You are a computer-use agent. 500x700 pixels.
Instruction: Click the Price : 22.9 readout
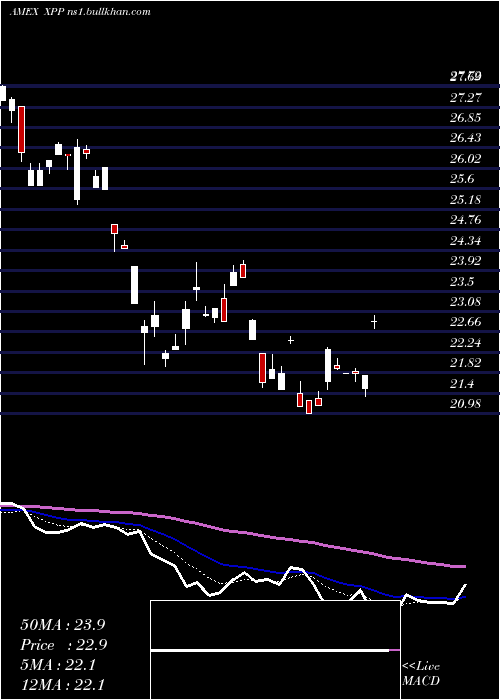(x=63, y=645)
